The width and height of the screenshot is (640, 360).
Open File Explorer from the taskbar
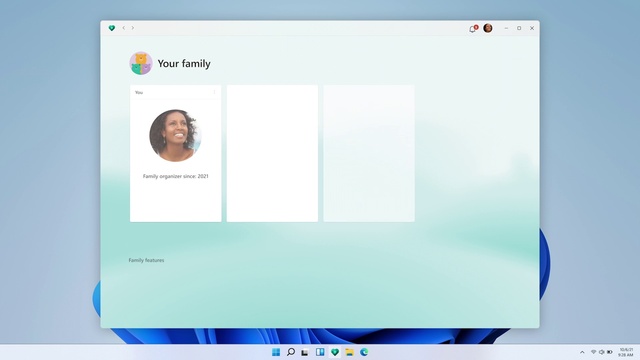click(x=349, y=352)
